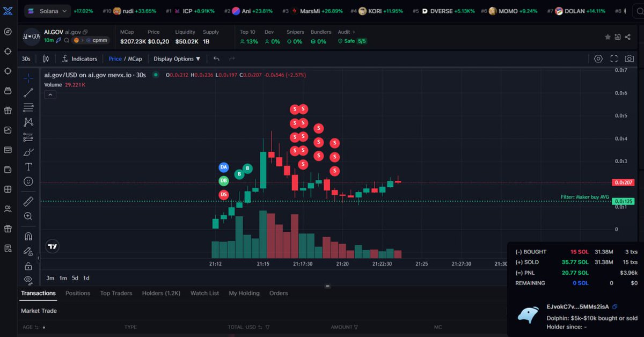
Task: Open the Fibonacci lines tool
Action: point(28,108)
